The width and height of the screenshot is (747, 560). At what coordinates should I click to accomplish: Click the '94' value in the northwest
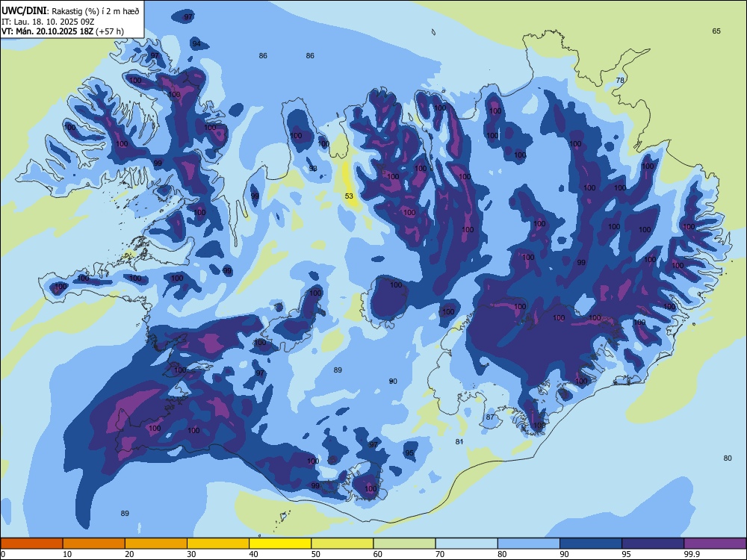[196, 44]
